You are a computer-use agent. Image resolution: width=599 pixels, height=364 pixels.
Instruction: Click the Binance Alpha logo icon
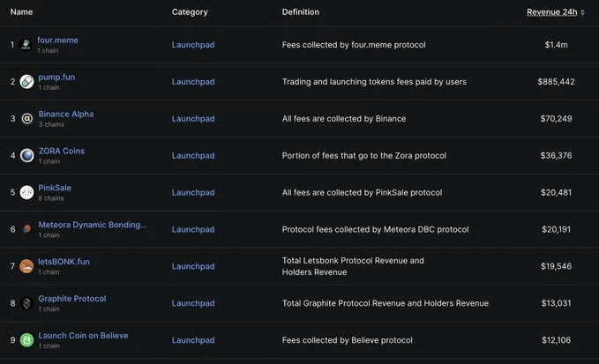pos(26,119)
